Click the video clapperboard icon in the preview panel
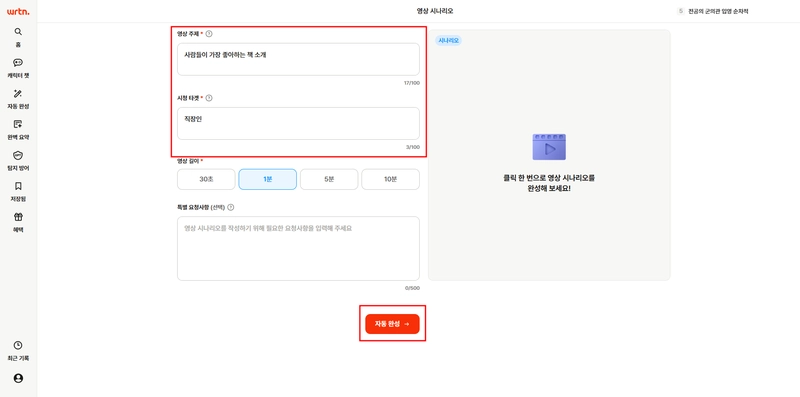This screenshot has width=800, height=397. 549,147
